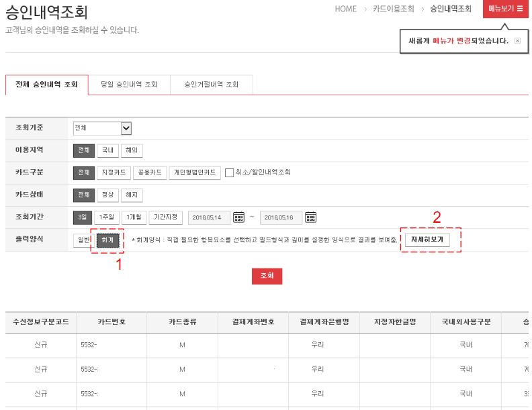
Task: Select 전체 for 카드상태
Action: 84,195
